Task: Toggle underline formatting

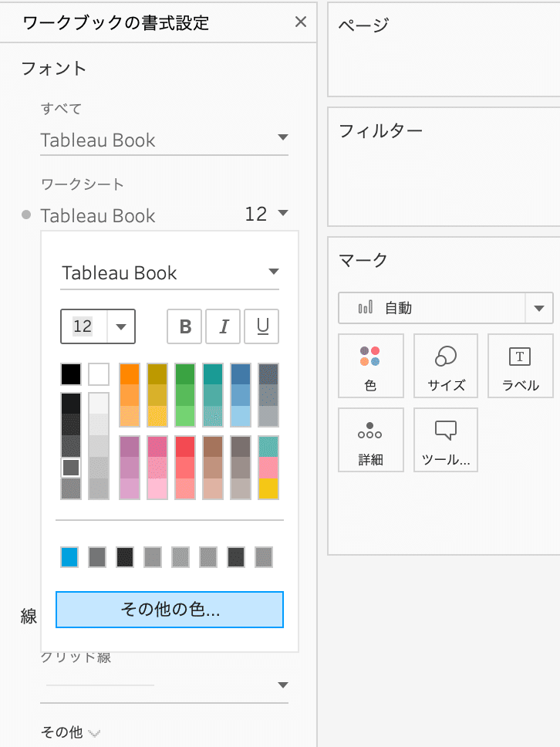Action: 262,326
